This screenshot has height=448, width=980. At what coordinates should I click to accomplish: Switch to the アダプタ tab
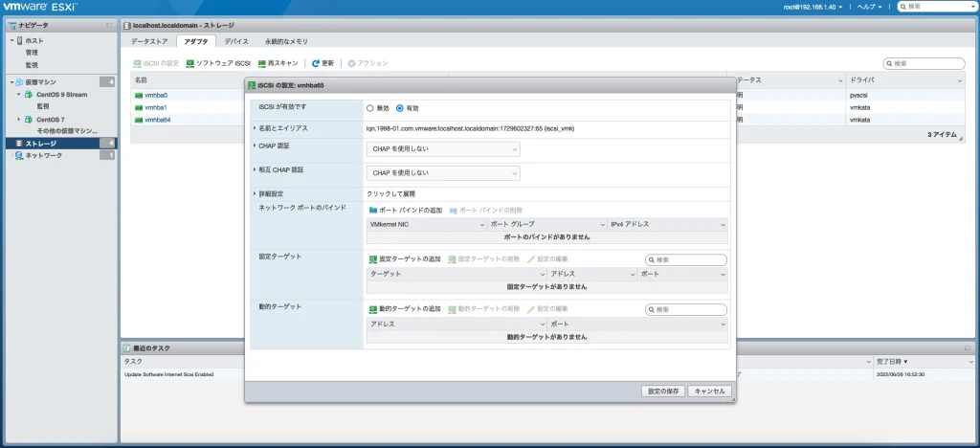[x=196, y=41]
